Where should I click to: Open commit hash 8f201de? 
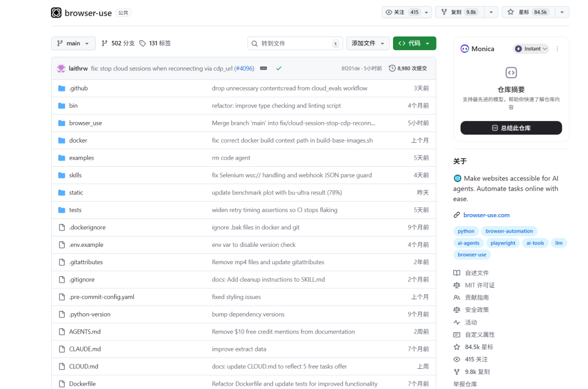[x=350, y=69]
